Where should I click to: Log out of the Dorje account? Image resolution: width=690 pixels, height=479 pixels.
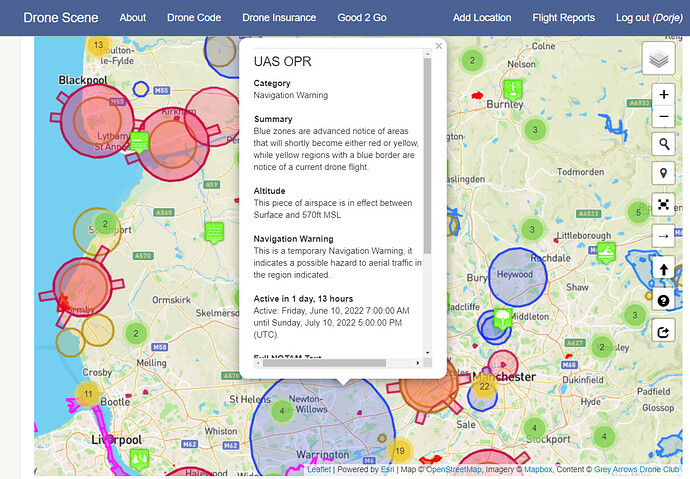pos(650,18)
